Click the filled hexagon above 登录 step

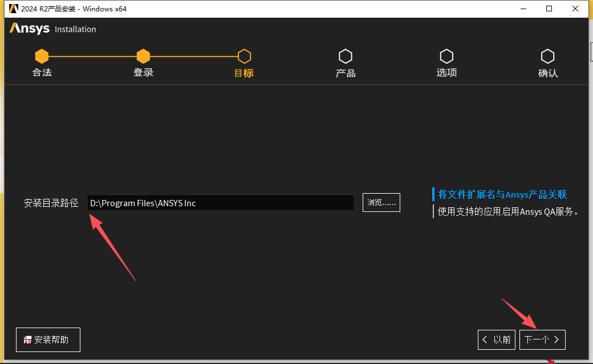143,56
